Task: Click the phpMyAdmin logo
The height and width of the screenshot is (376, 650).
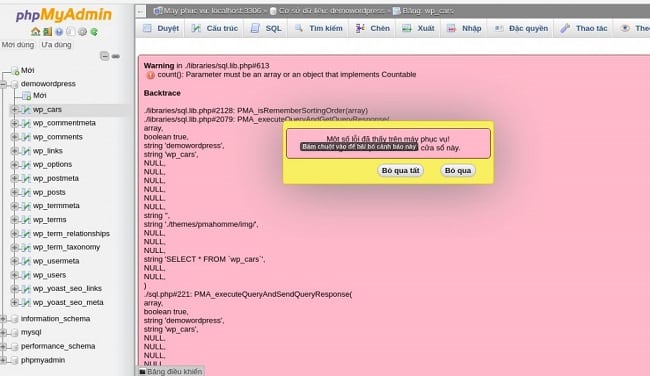Action: [64, 15]
